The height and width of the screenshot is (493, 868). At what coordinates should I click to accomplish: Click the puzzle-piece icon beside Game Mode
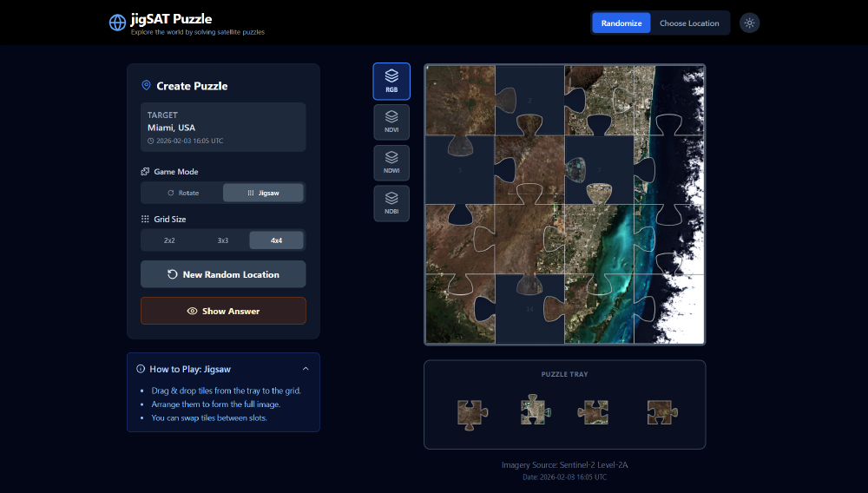tap(145, 172)
